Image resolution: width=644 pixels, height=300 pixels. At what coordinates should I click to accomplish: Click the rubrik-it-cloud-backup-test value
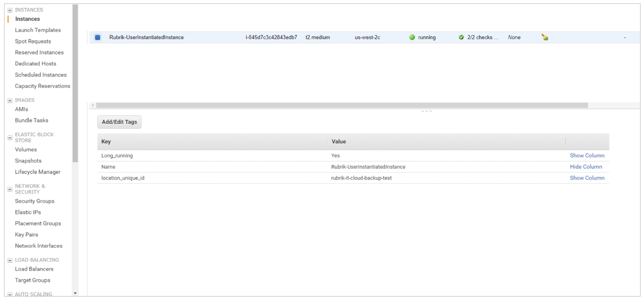361,178
